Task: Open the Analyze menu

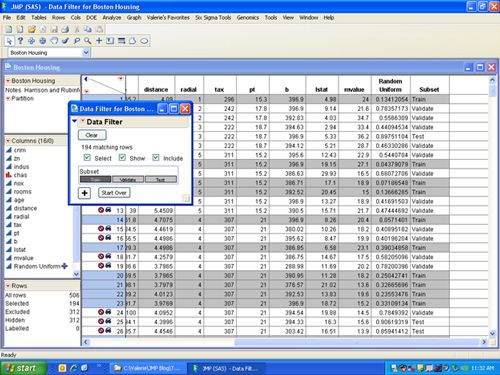Action: coord(112,17)
